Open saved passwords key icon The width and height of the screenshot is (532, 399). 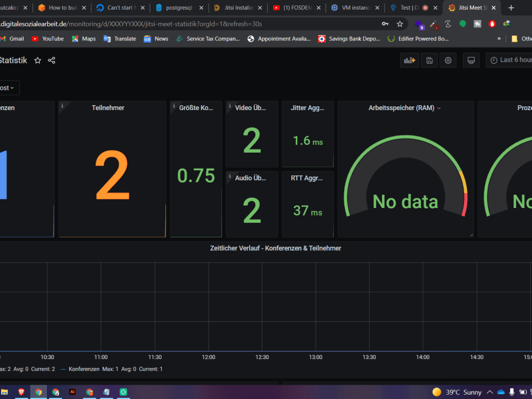[385, 24]
